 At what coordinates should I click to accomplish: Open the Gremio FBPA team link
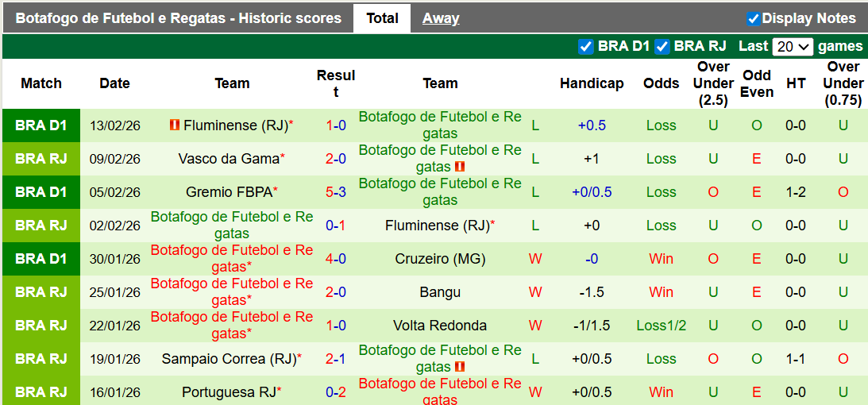click(x=229, y=192)
